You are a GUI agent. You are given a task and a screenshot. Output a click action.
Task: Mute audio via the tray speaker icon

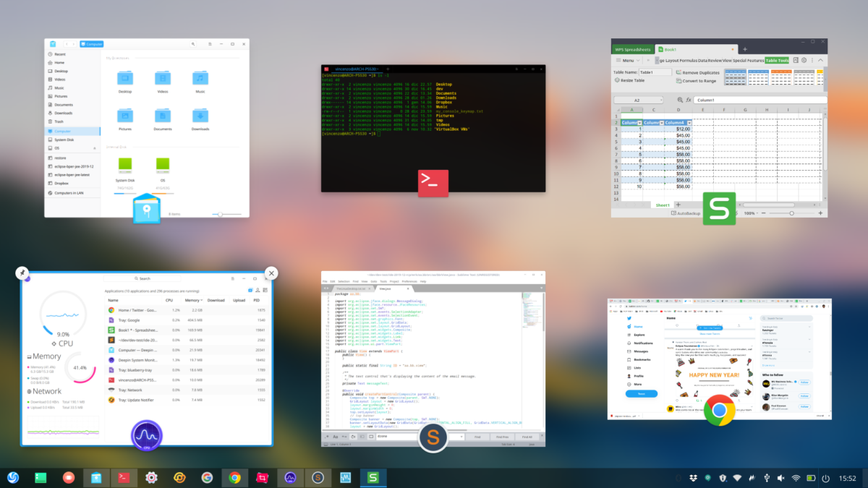click(x=782, y=477)
